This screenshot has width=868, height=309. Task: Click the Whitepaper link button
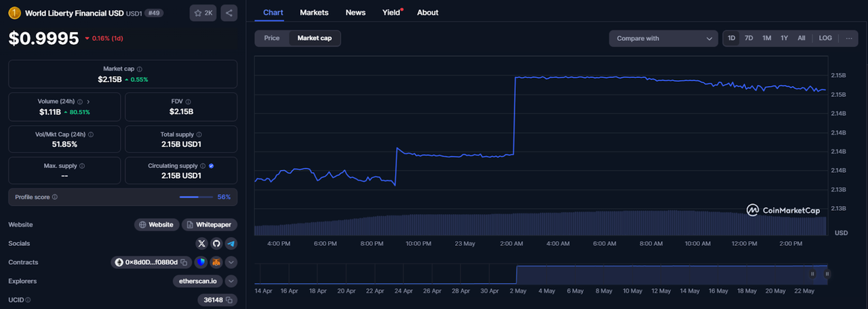click(209, 224)
